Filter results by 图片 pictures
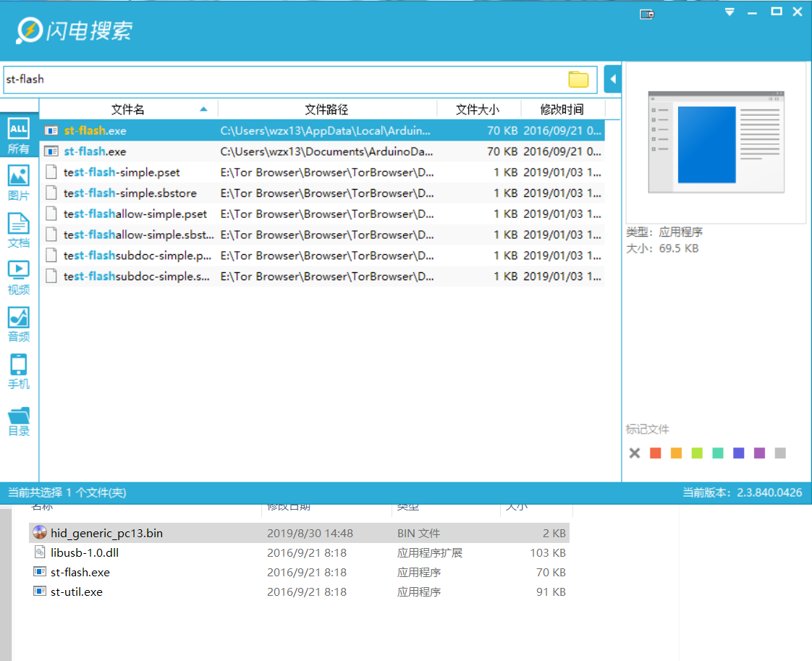This screenshot has width=812, height=661. (x=18, y=177)
